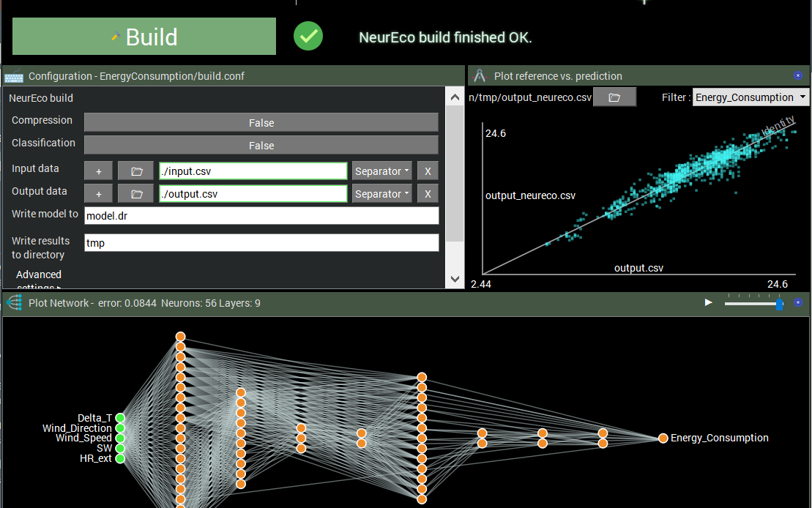Click the configuration scrollbar down arrow
Screen dimensions: 812x508
455,279
